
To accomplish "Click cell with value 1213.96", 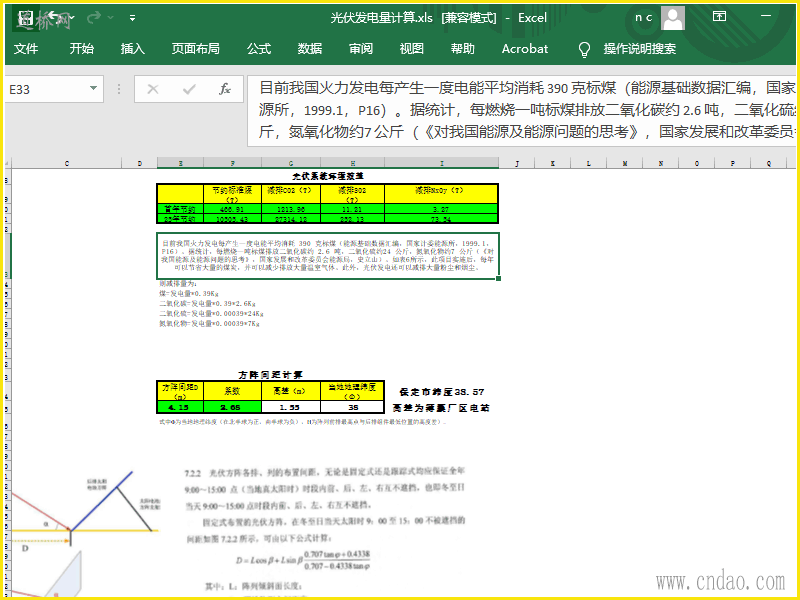I will pos(291,209).
